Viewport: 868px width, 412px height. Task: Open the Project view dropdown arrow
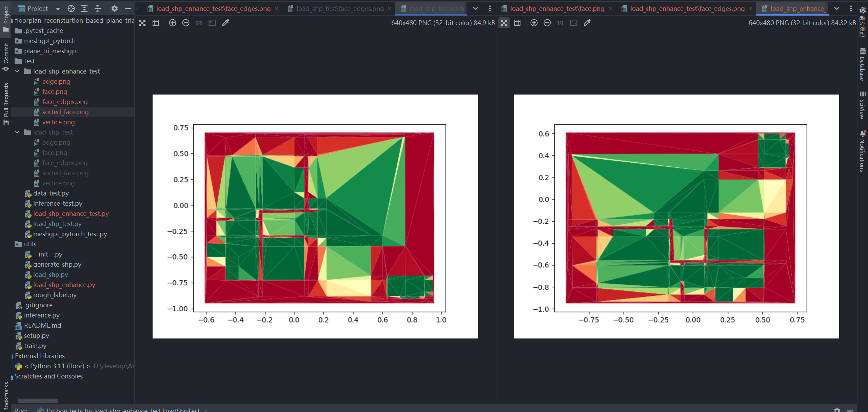tap(58, 9)
